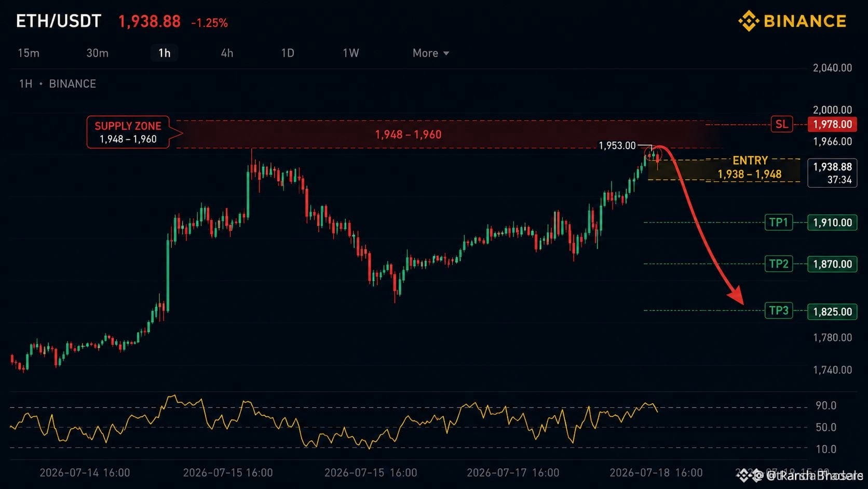Viewport: 868px width, 489px height.
Task: Click the -1.25% change value
Action: point(209,23)
